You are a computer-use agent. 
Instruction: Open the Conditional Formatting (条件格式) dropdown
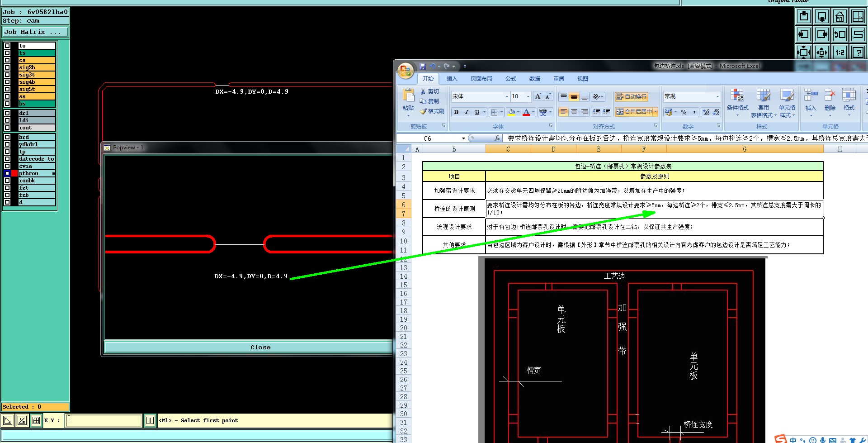coord(737,103)
